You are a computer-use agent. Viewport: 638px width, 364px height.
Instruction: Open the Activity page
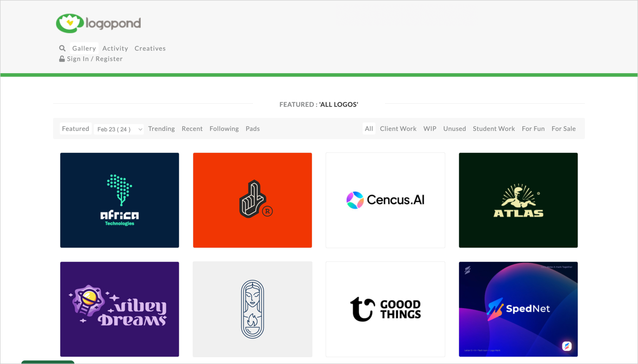115,48
